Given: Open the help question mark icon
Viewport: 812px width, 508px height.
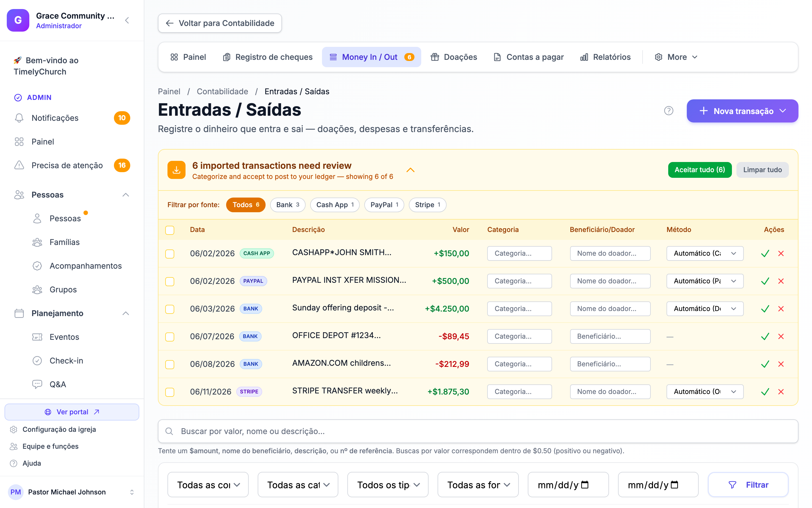Looking at the screenshot, I should point(668,111).
